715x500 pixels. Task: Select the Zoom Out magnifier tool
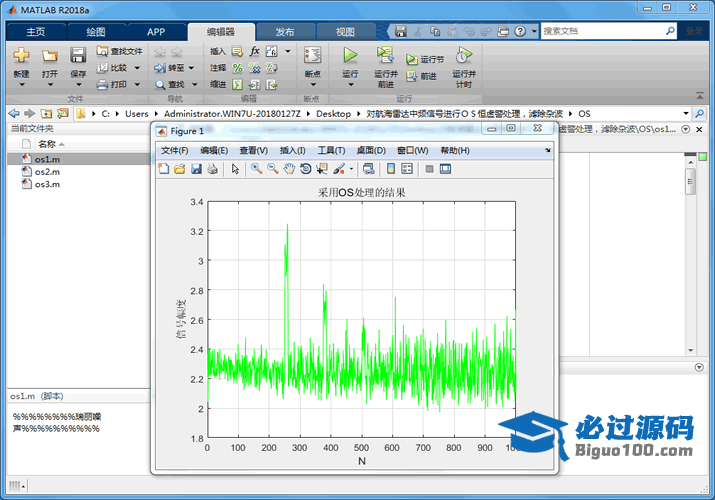point(273,169)
